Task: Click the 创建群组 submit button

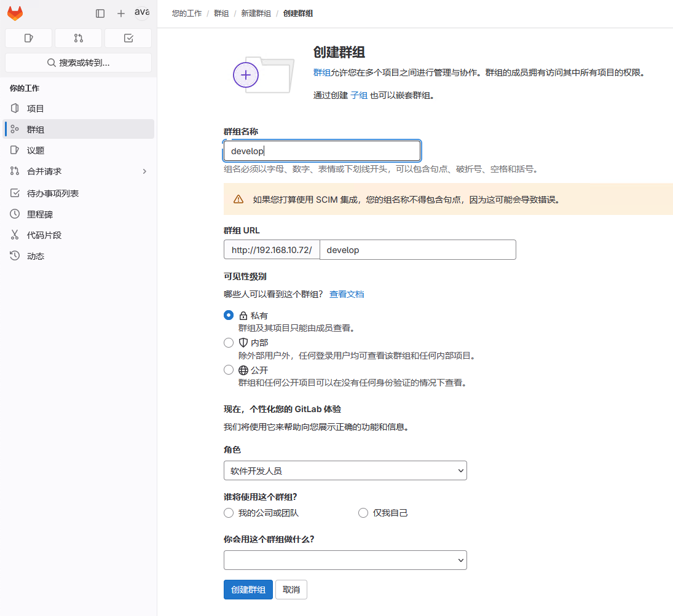Action: (x=248, y=590)
